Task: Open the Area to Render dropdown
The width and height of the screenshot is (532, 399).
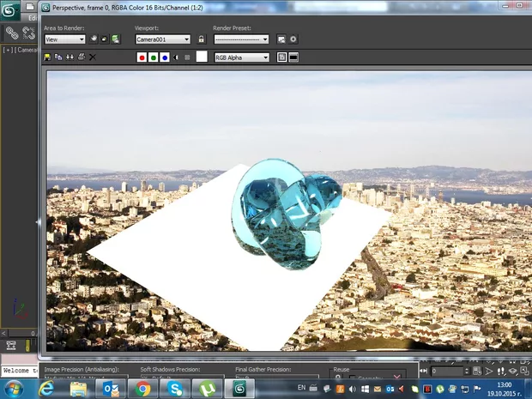Action: pos(64,39)
